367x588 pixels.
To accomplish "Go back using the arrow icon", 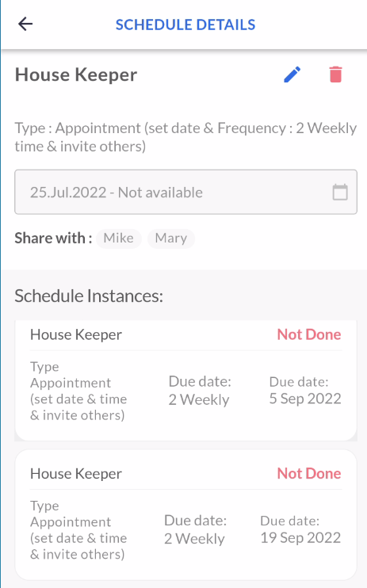I will (25, 24).
